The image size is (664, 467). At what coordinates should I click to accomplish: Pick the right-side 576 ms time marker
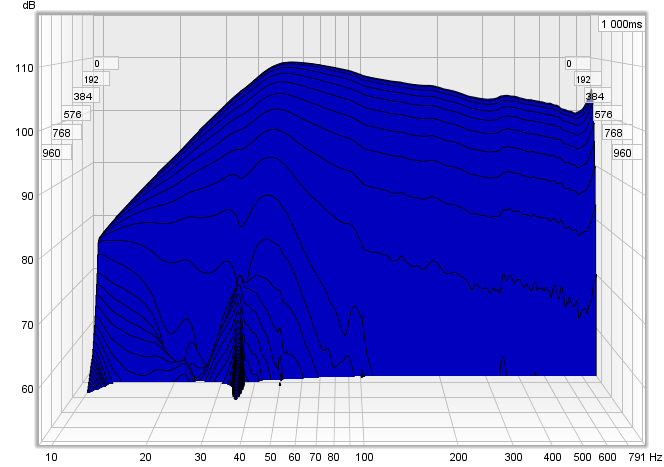pos(603,115)
